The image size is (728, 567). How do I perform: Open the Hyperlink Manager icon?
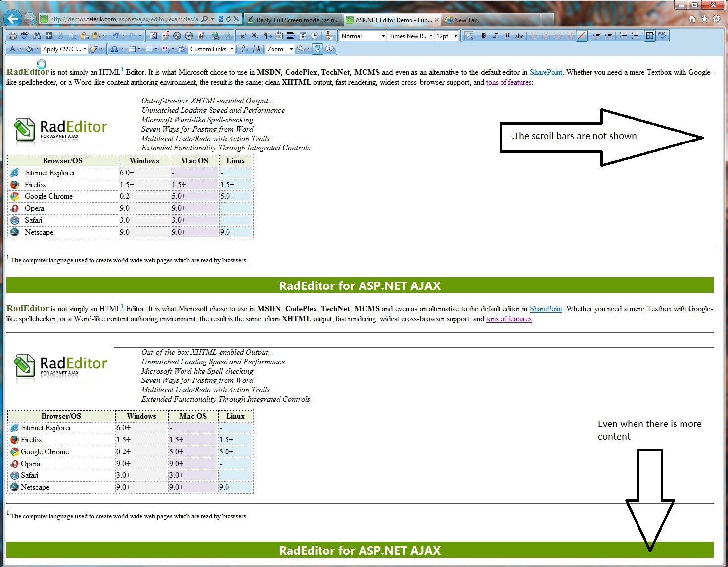[216, 36]
